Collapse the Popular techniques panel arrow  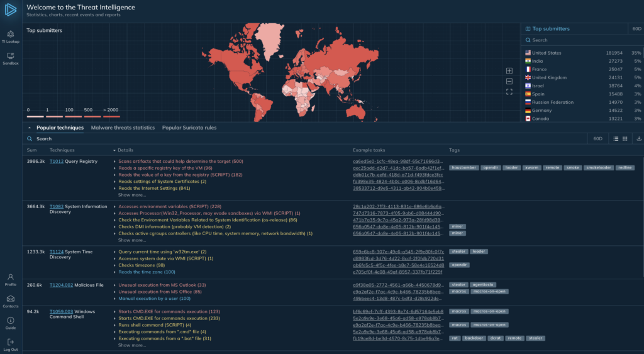[30, 128]
